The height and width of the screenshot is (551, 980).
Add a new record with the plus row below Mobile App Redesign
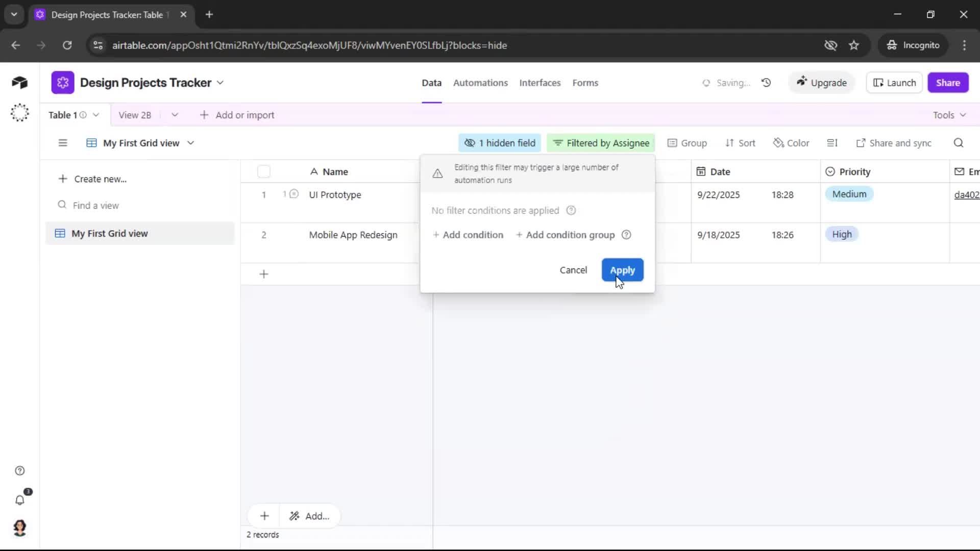pyautogui.click(x=264, y=274)
